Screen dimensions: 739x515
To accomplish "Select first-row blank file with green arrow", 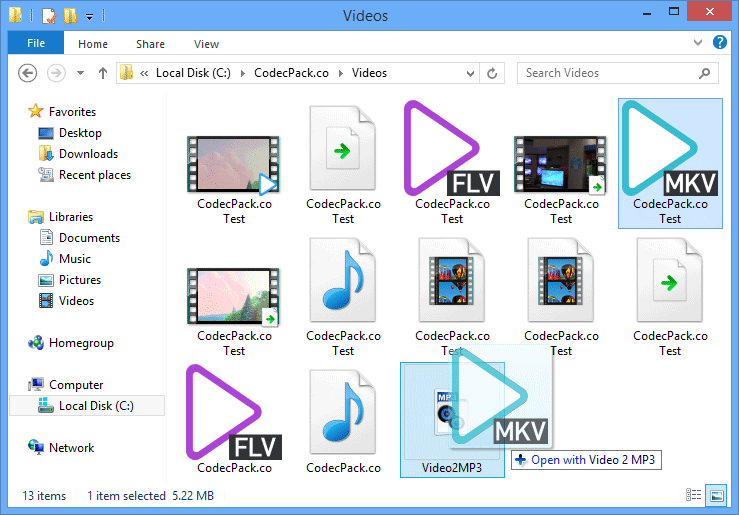I will (343, 148).
